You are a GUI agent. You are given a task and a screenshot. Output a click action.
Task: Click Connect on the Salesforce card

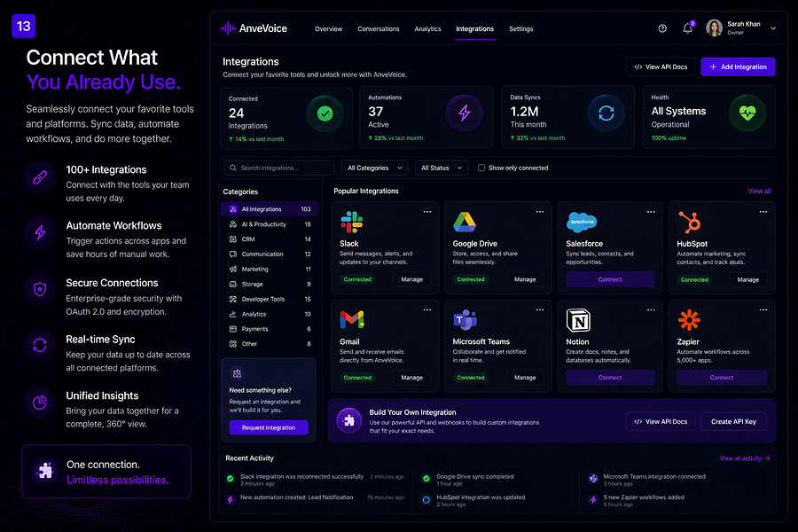point(610,279)
